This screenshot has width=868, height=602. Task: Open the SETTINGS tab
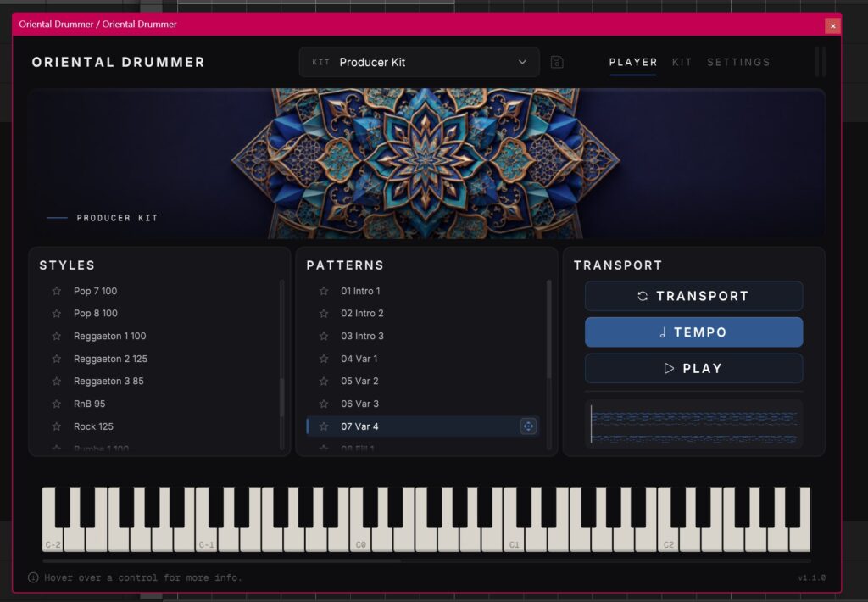(738, 62)
